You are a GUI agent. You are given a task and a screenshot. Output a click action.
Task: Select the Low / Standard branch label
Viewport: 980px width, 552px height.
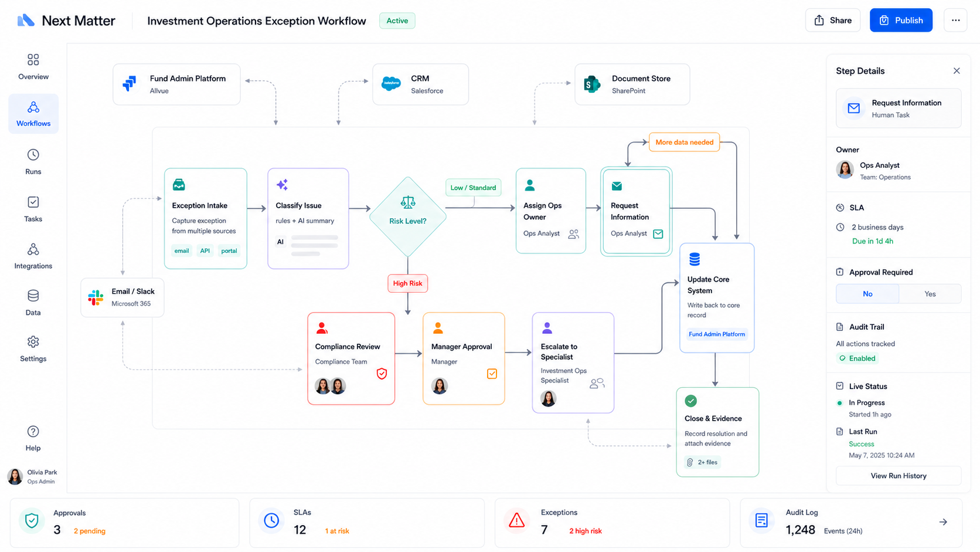[473, 188]
